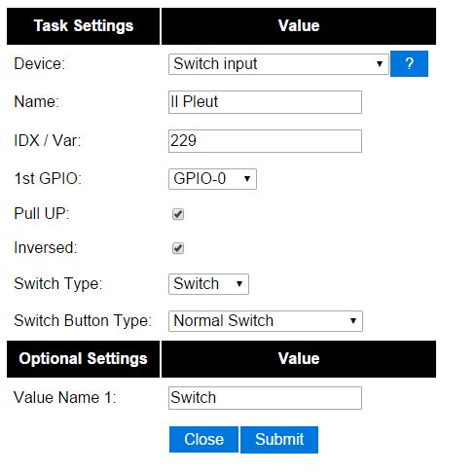Click the Name field containing Il Pleut

click(x=265, y=102)
